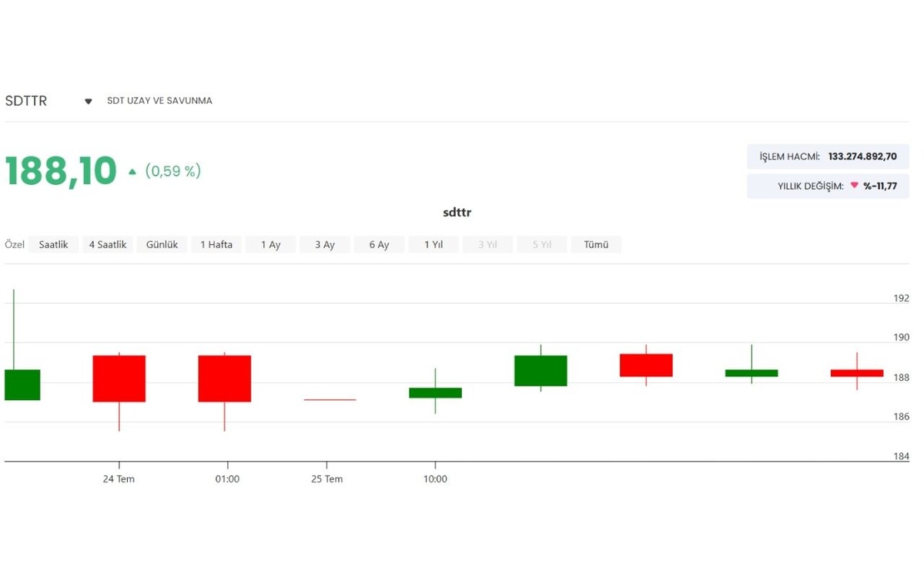Show the 1 Ay chart range
The height and width of the screenshot is (578, 924).
point(270,244)
